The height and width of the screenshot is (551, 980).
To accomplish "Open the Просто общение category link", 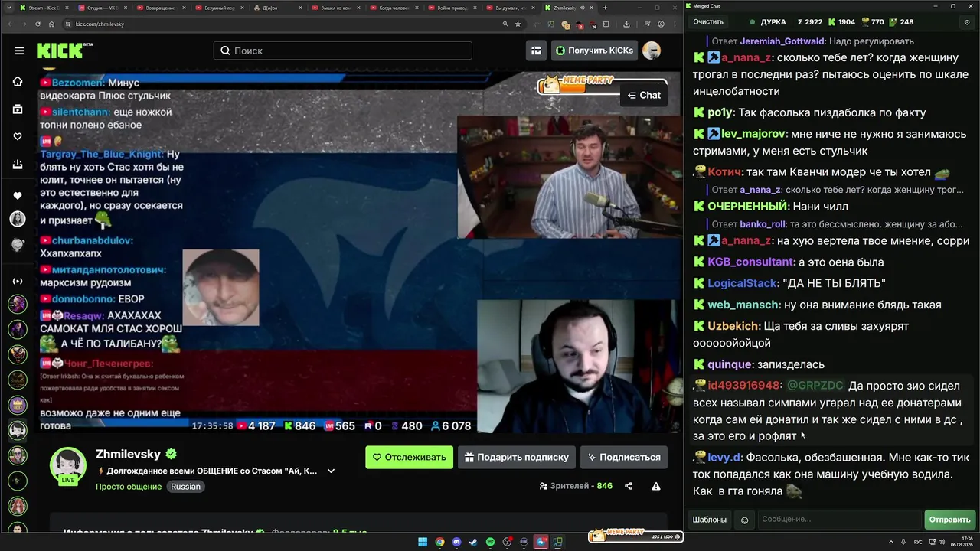I will pyautogui.click(x=129, y=487).
